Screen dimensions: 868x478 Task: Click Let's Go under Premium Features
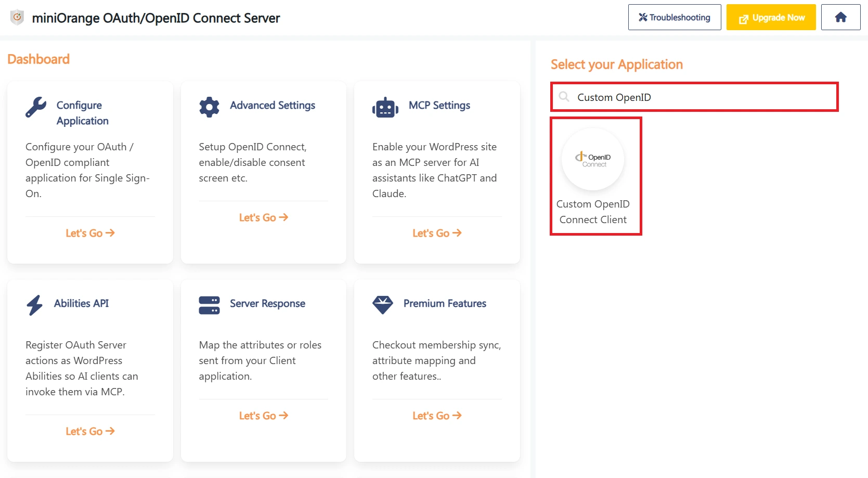(x=437, y=416)
